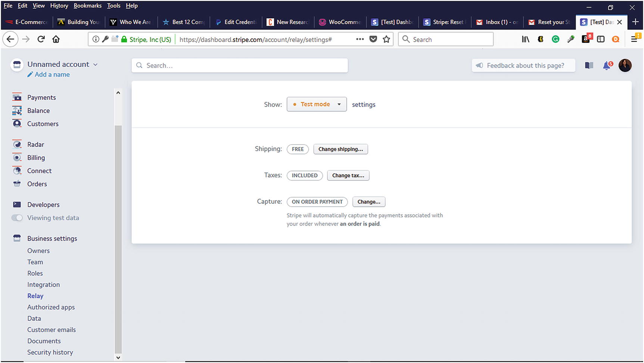Open the Orders basket icon
This screenshot has width=644, height=363.
(17, 184)
